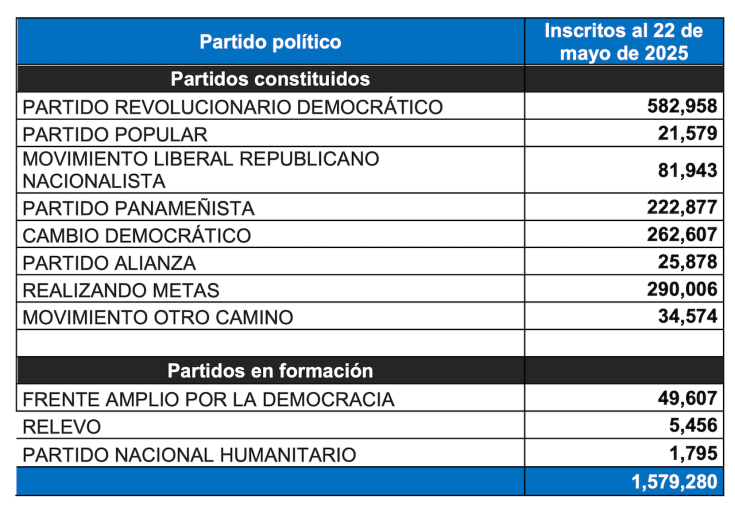Click the 21,579 figure
The image size is (735, 515).
[688, 134]
